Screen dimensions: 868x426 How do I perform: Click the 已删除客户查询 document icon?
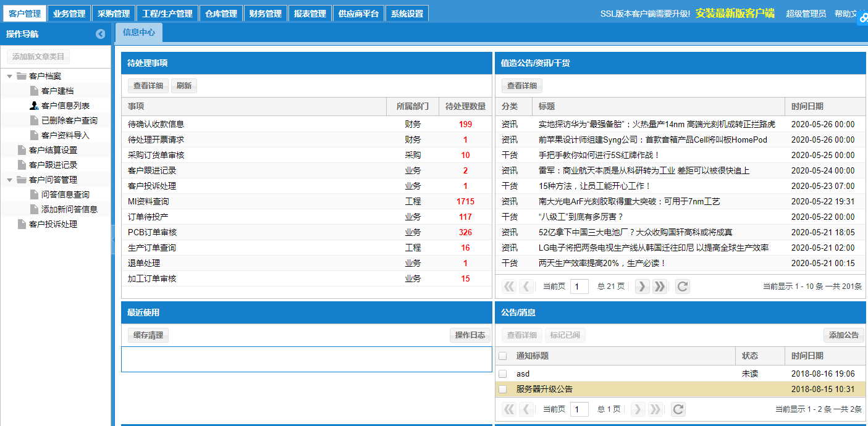35,120
